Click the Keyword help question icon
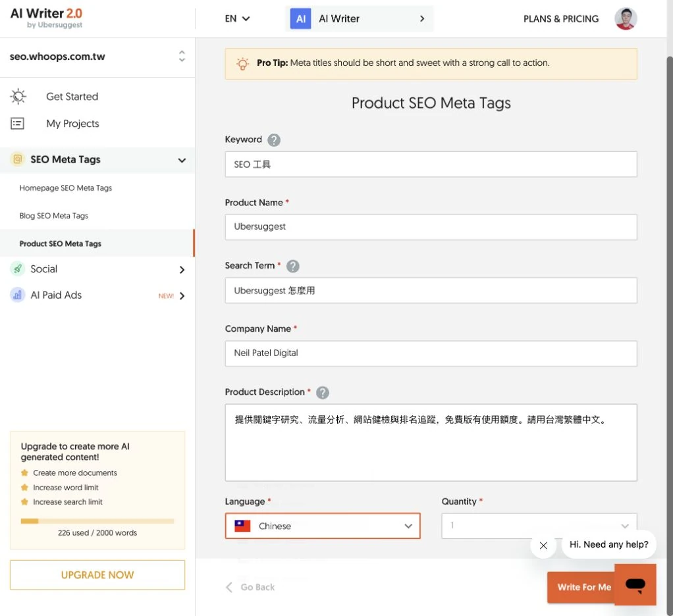 (x=274, y=140)
